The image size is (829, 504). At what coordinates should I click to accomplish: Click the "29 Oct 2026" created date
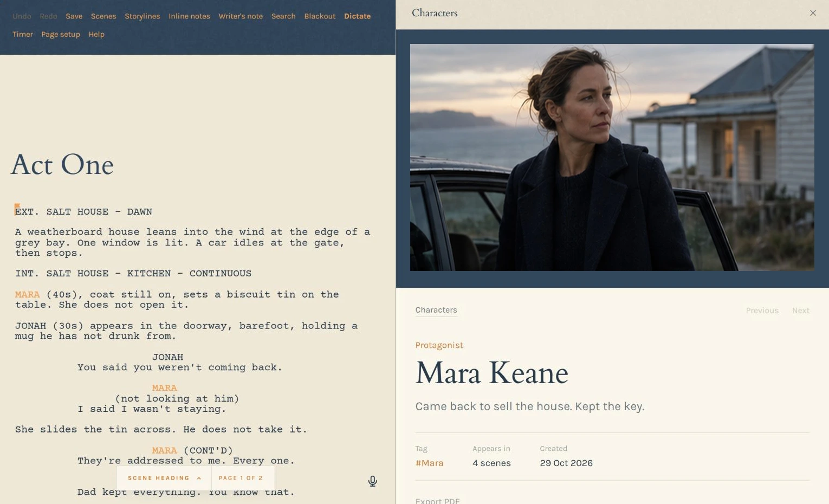566,463
